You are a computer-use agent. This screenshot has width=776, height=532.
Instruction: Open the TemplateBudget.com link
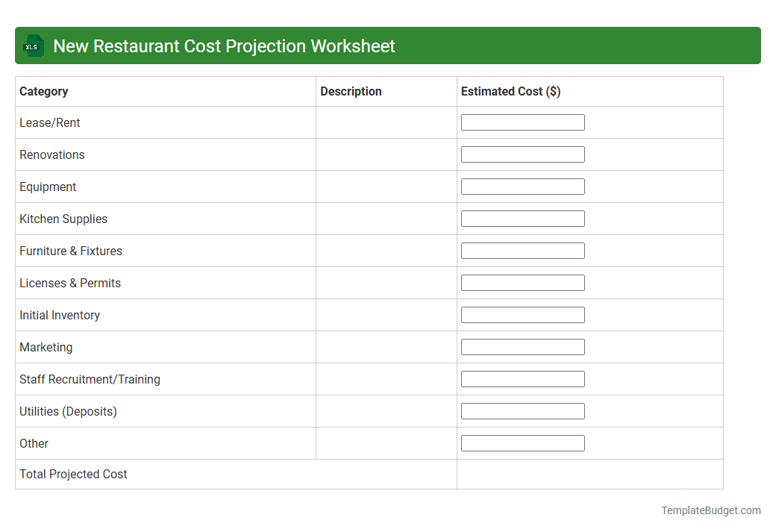tap(711, 510)
